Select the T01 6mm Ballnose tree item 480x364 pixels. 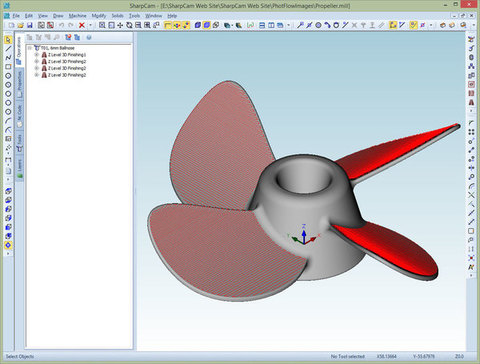(58, 48)
